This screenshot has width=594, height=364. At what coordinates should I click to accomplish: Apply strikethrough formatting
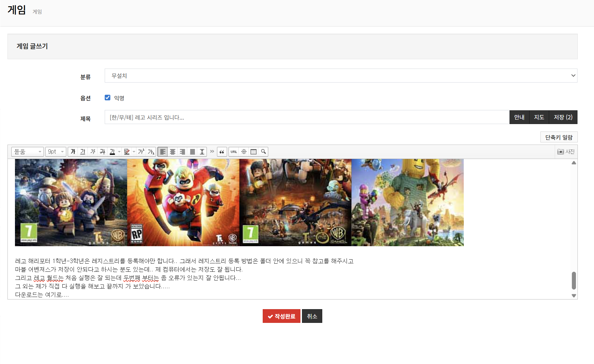[103, 152]
